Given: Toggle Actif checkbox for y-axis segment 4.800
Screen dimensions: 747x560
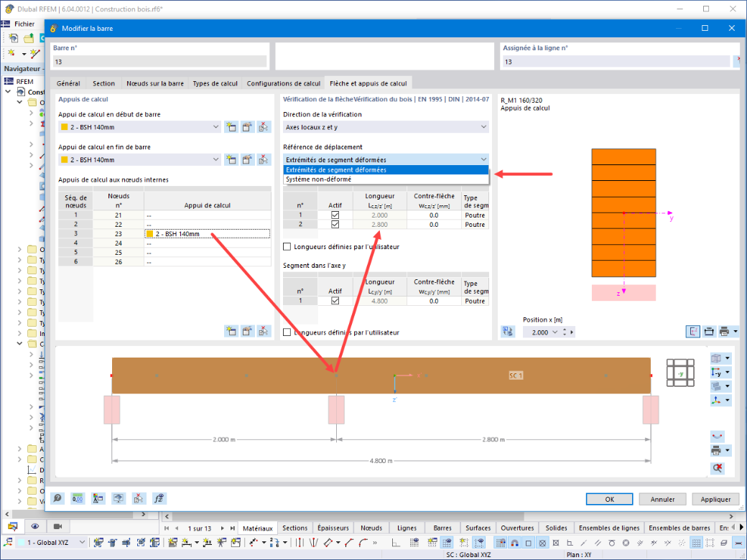Looking at the screenshot, I should pos(335,301).
